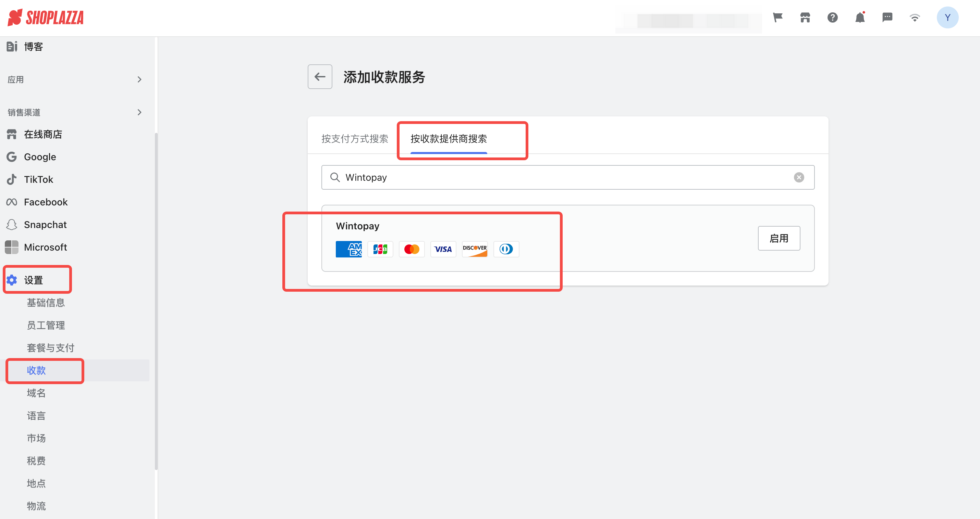Click the search magnifier icon

tap(335, 177)
